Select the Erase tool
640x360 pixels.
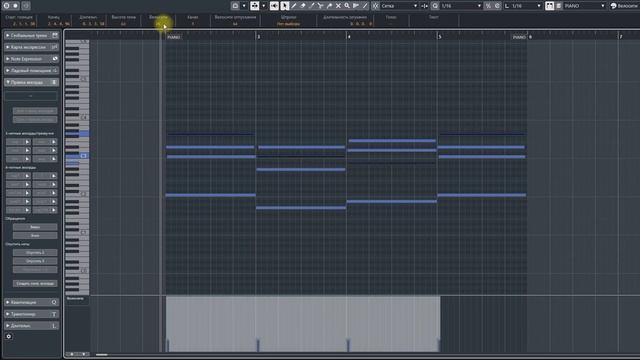pyautogui.click(x=302, y=6)
